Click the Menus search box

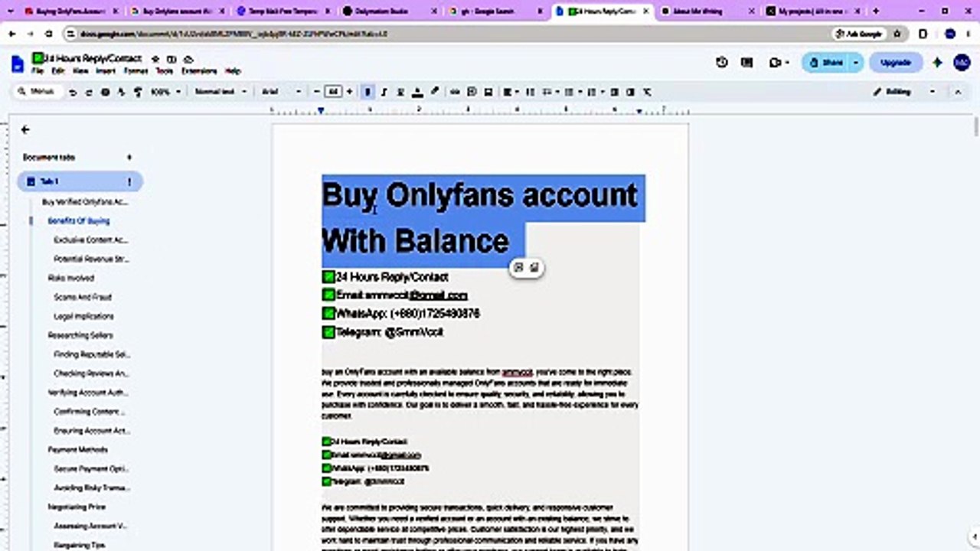(x=36, y=92)
